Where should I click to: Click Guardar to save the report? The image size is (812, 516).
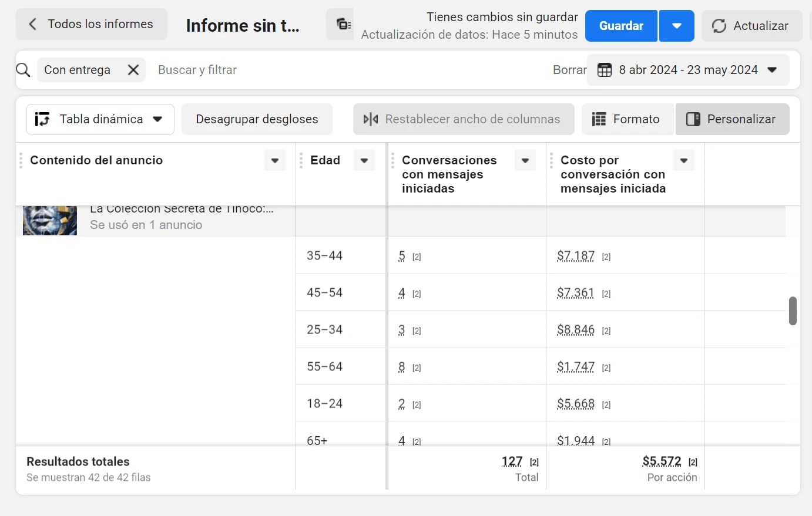pyautogui.click(x=621, y=26)
